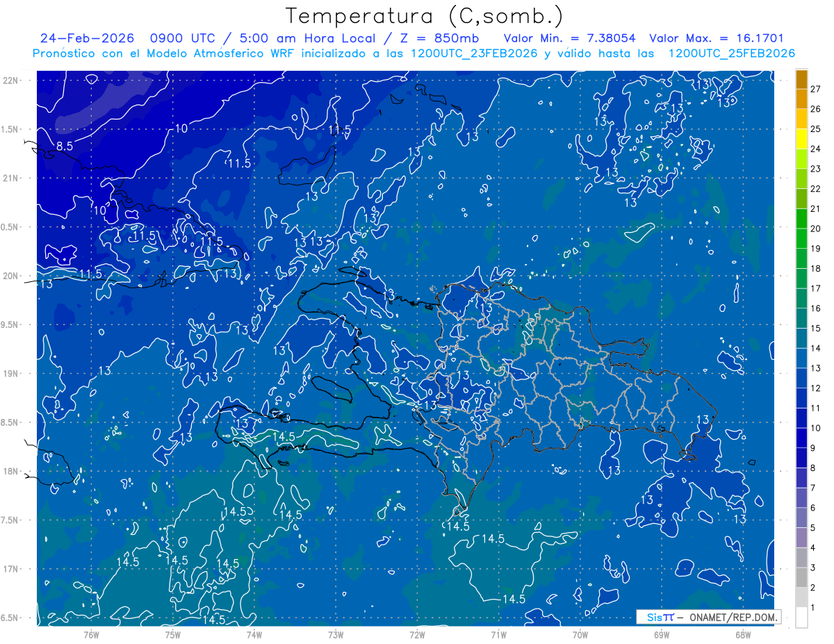Click the legend number 16
This screenshot has width=834, height=644.
[x=816, y=308]
